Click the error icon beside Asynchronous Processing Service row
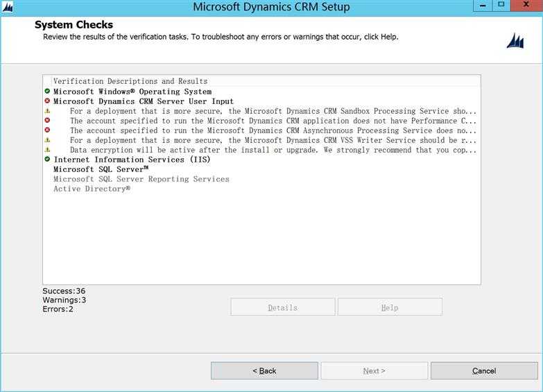This screenshot has height=392, width=543. click(x=47, y=130)
